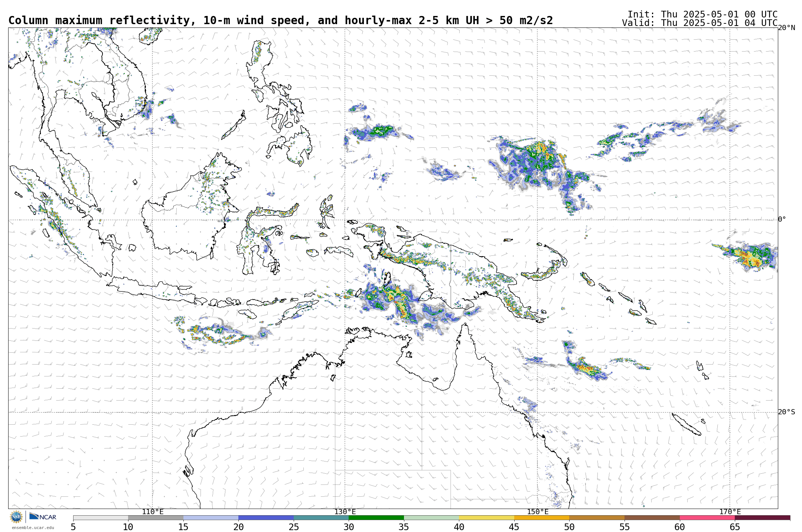Screen dimensions: 802x532
Task: Click colorbar tick label 15
Action: (x=183, y=527)
